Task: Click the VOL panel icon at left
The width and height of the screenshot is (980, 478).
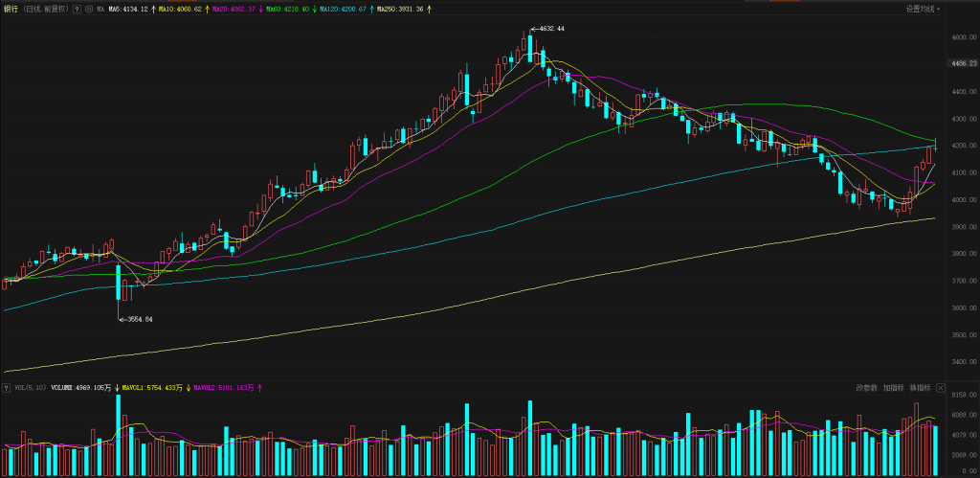Action: (5, 388)
